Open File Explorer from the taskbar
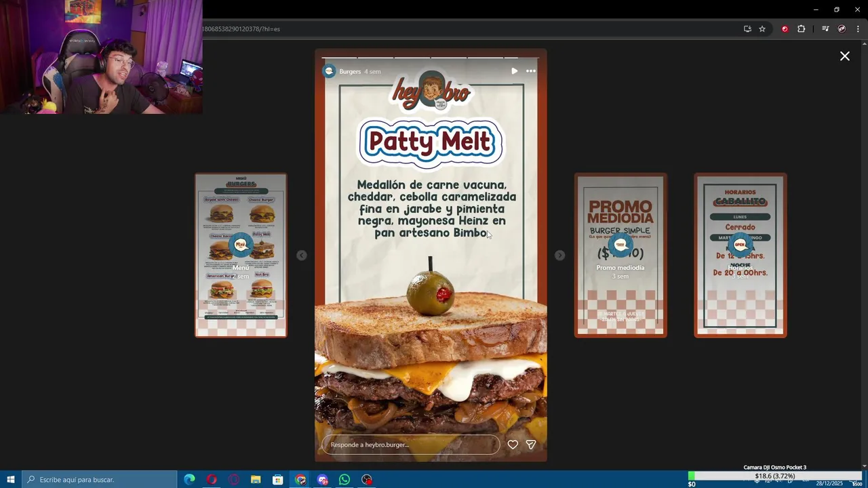This screenshot has width=868, height=488. [256, 480]
